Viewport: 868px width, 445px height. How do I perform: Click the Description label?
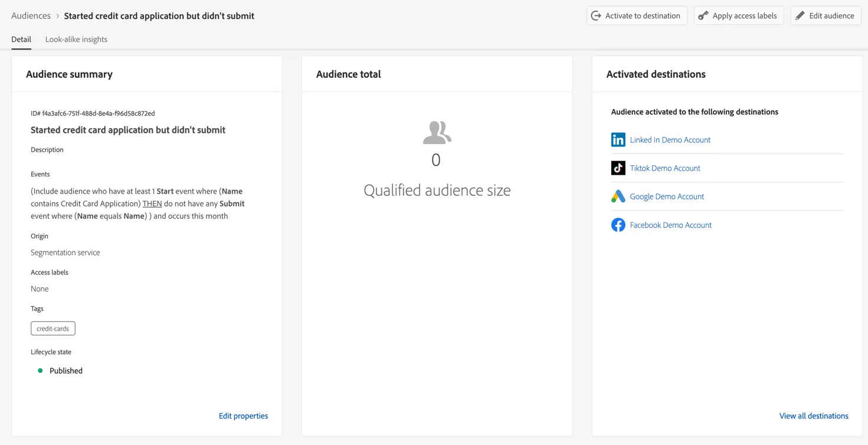click(47, 150)
